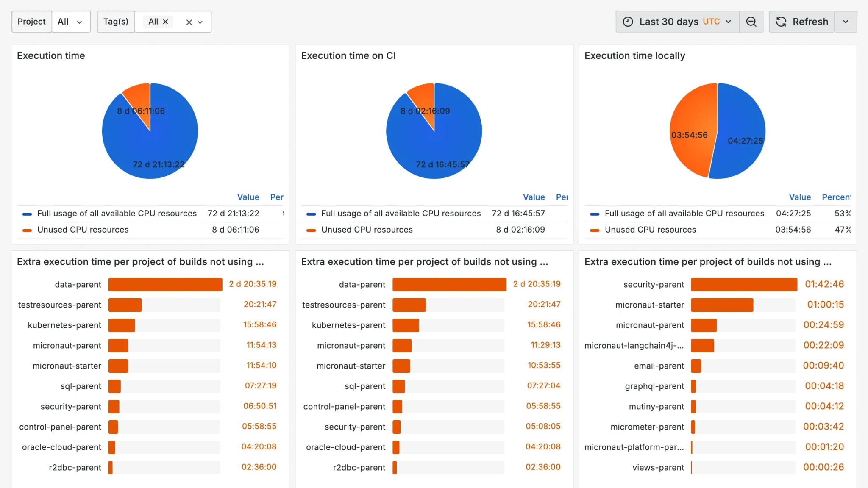Toggle Full usage series in Execution time locally legend
The image size is (868, 488).
tap(684, 213)
